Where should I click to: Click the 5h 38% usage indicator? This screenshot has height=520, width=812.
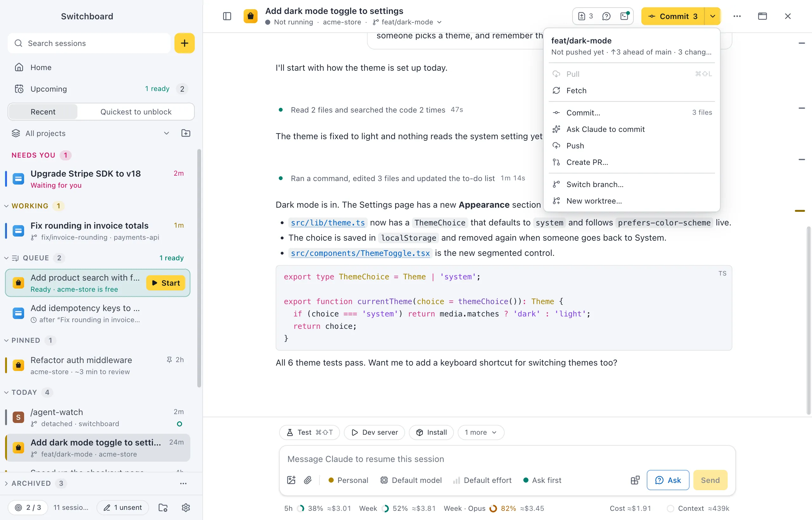pos(318,509)
